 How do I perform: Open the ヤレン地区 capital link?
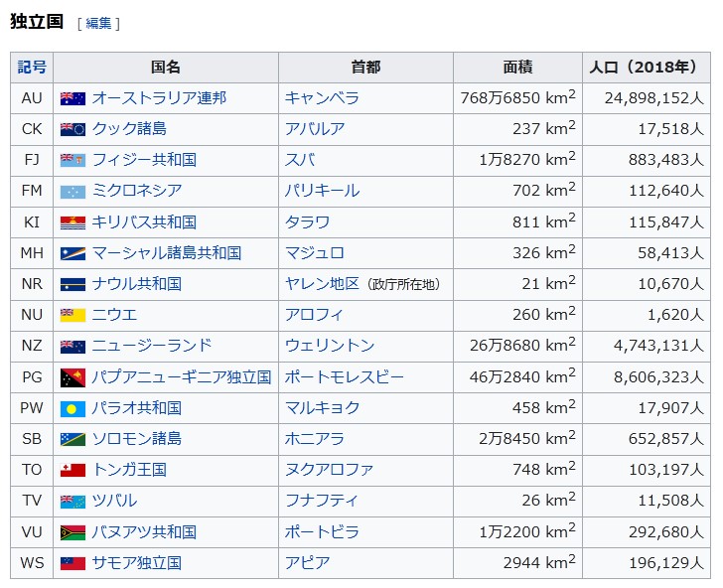[322, 284]
